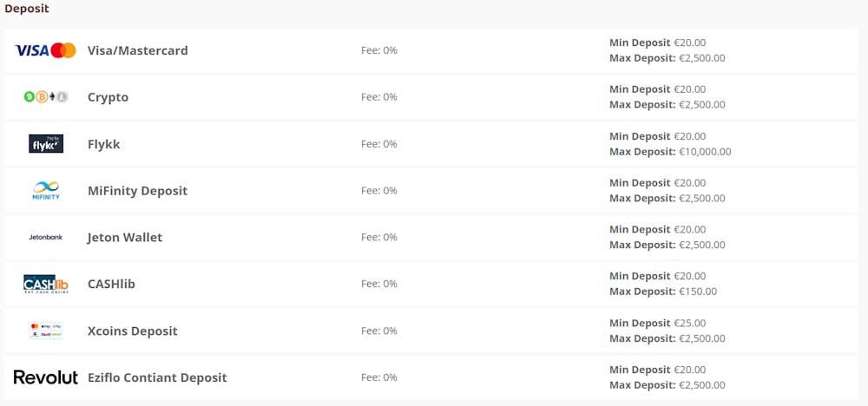Click the Crypto coins icon
Image resolution: width=868 pixels, height=406 pixels.
(x=46, y=97)
